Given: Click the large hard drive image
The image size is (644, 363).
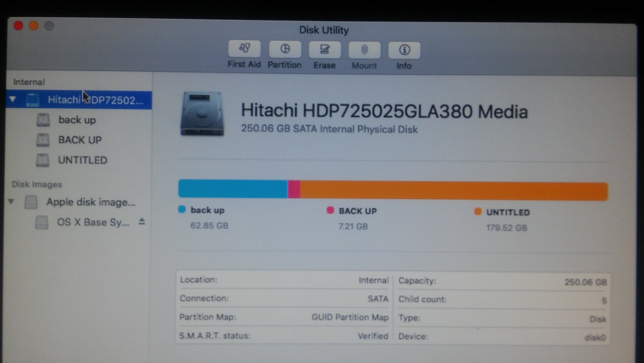Looking at the screenshot, I should 202,114.
